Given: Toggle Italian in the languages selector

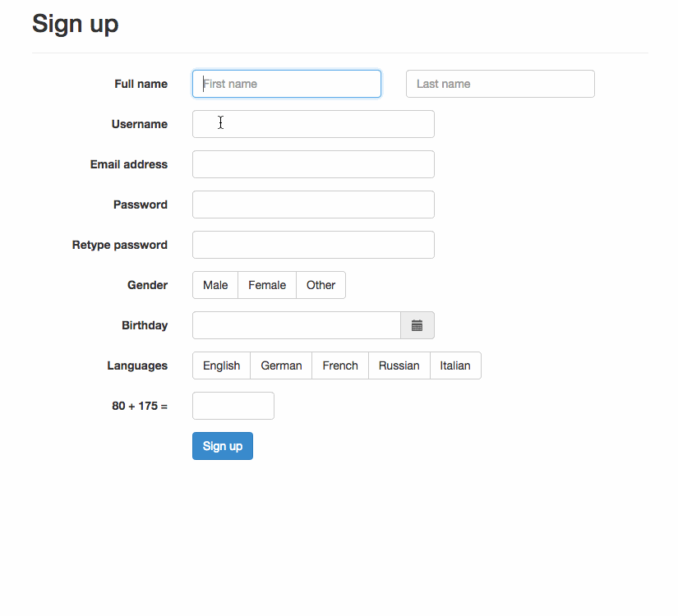Looking at the screenshot, I should click(455, 365).
